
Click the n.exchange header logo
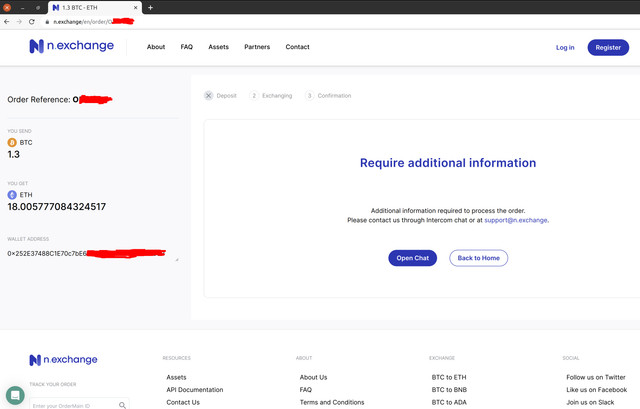pos(71,46)
